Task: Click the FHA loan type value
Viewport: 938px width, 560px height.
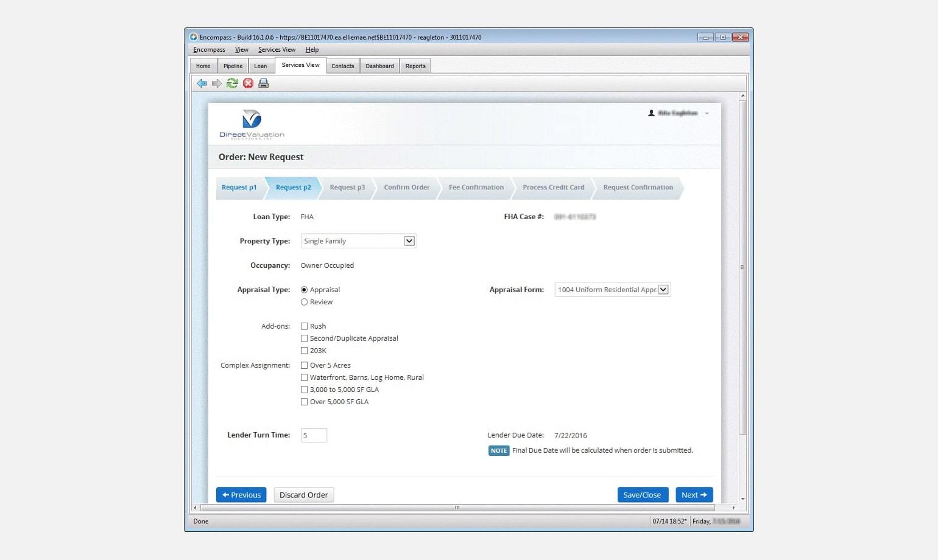Action: [307, 217]
